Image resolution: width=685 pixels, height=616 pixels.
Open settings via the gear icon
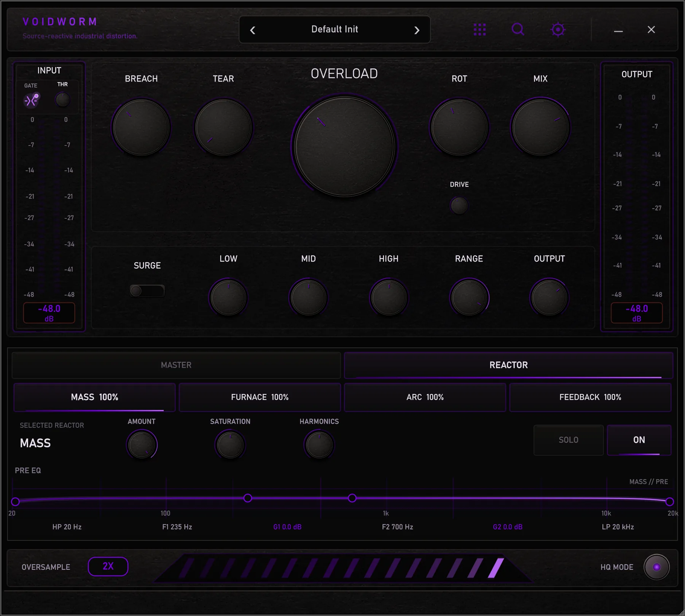(558, 29)
